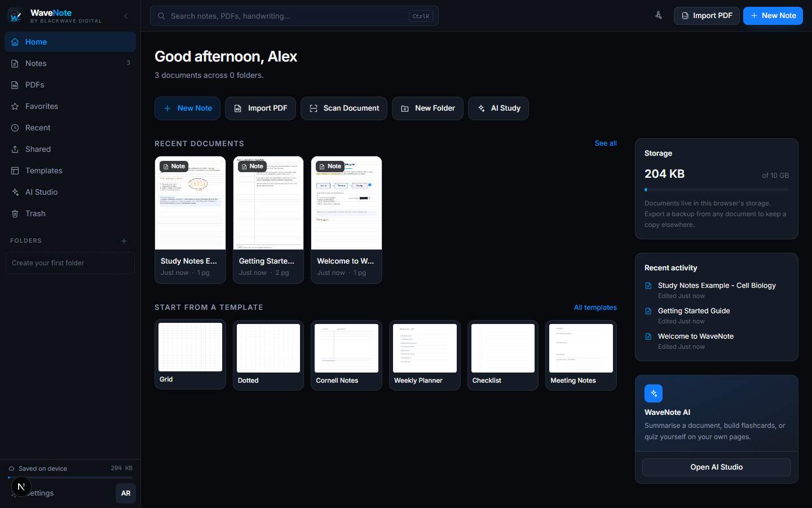Click the accessibility icon in the top bar
Screen dimensions: 812x508
pyautogui.click(x=659, y=15)
